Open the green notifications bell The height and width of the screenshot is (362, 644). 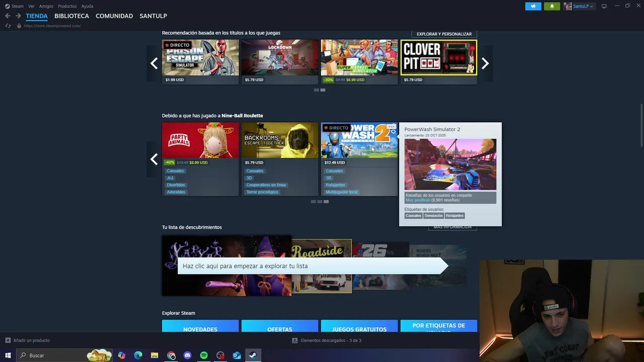pos(552,6)
